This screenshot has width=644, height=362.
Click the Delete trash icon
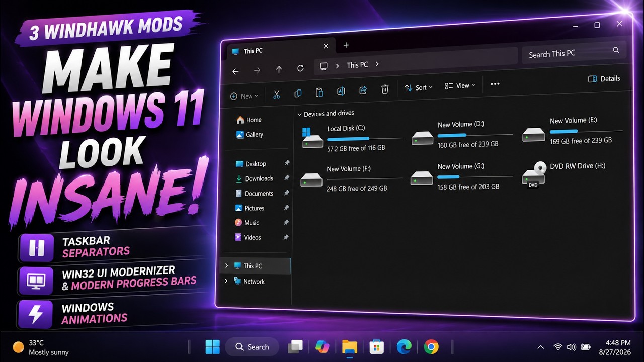coord(385,89)
